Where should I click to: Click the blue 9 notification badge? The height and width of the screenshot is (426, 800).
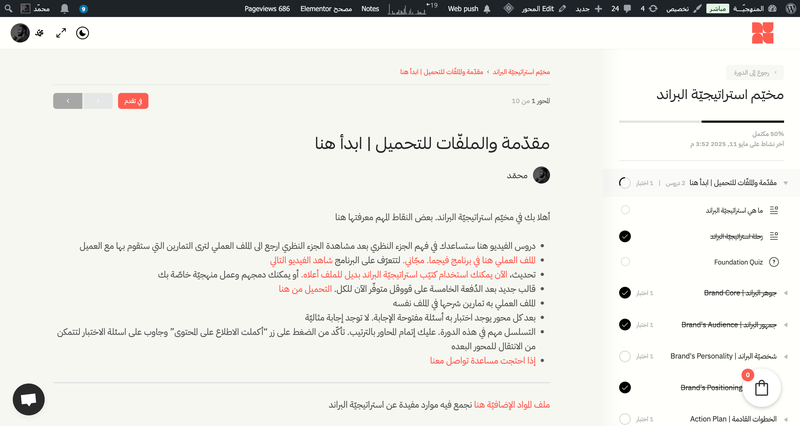pos(84,9)
